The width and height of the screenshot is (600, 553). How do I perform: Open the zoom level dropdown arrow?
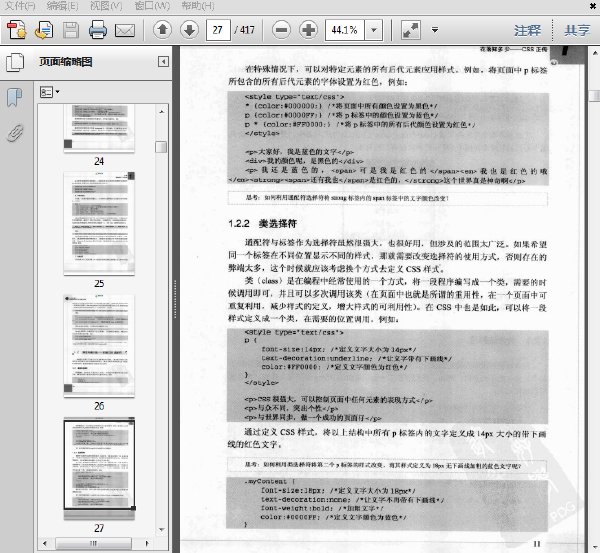click(374, 30)
